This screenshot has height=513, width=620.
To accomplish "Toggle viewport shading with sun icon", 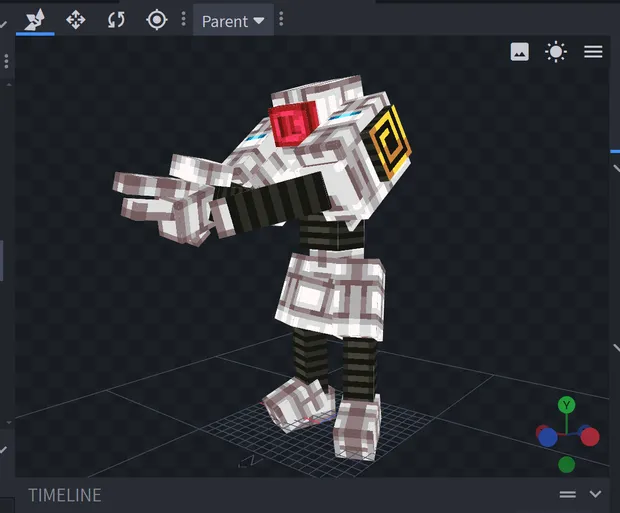I will coord(556,52).
